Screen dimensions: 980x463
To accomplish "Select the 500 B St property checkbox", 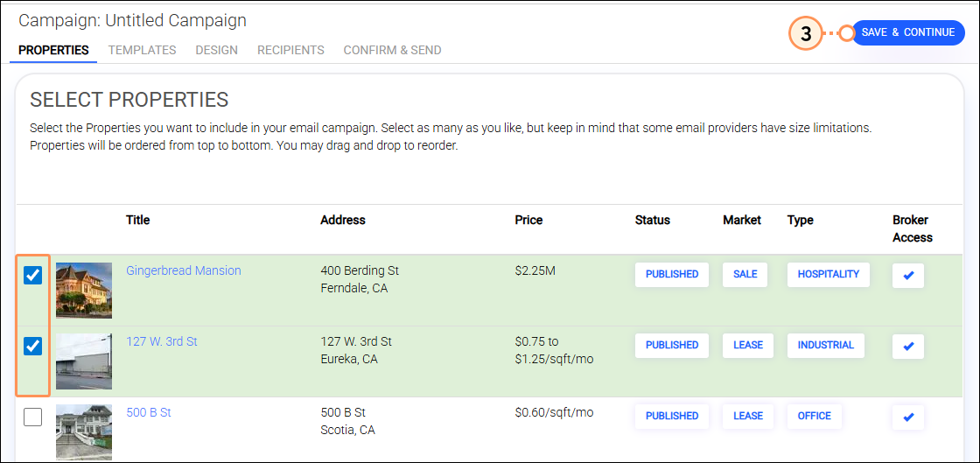I will click(32, 417).
